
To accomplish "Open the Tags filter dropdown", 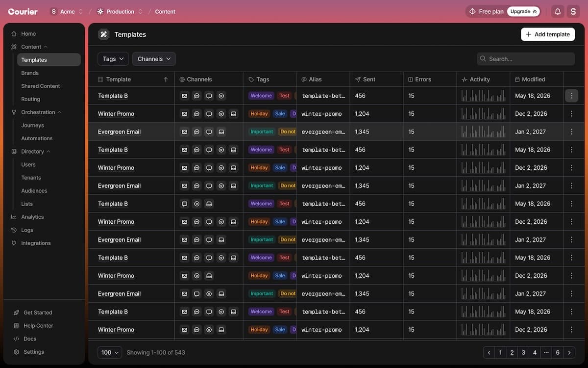I will click(x=113, y=59).
